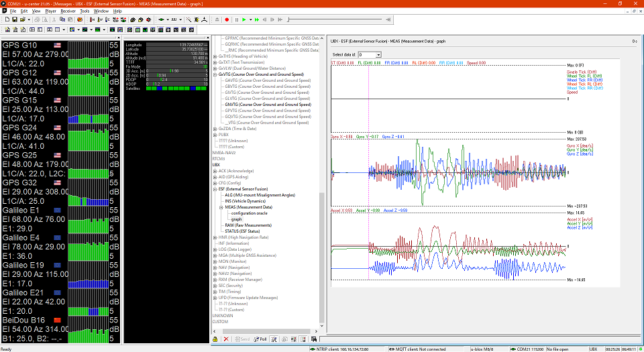Open the Select data id dropdown
This screenshot has height=352, width=644.
378,54
